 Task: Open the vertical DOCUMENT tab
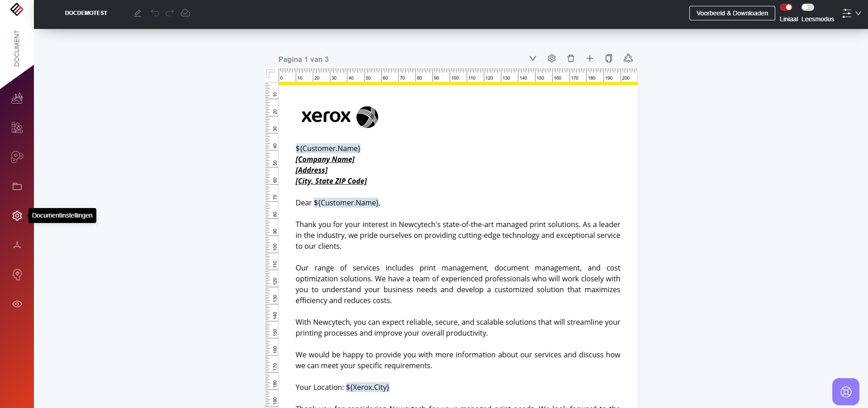tap(17, 48)
